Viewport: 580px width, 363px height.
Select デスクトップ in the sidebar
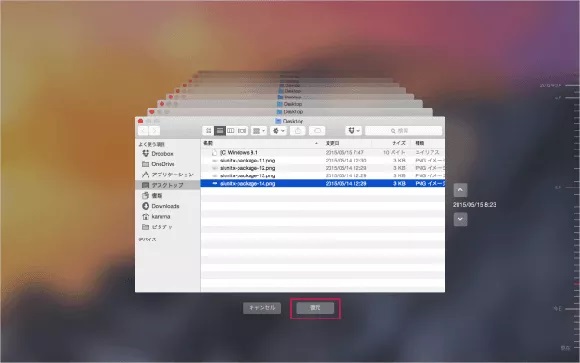168,185
